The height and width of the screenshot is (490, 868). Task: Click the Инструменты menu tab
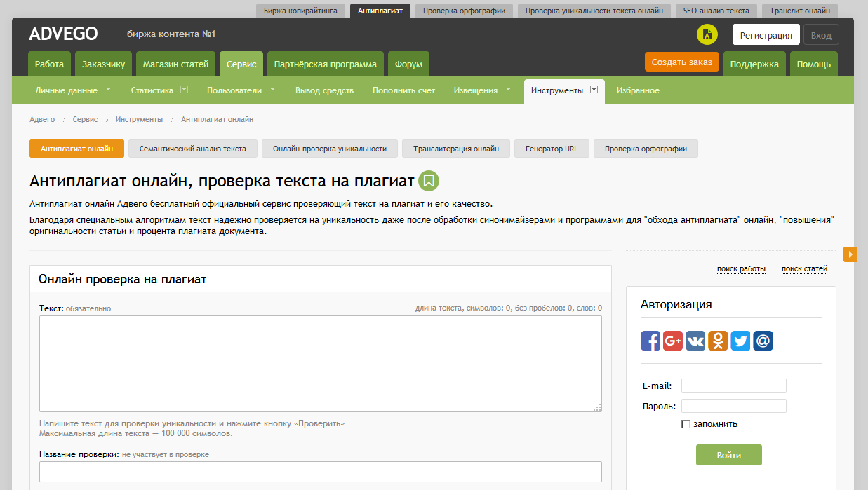[x=564, y=90]
